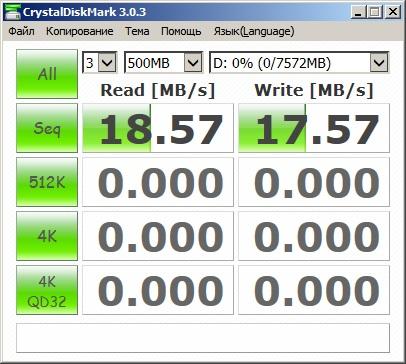Open the Тема menu
Screen dimensions: 406x364
[x=137, y=31]
